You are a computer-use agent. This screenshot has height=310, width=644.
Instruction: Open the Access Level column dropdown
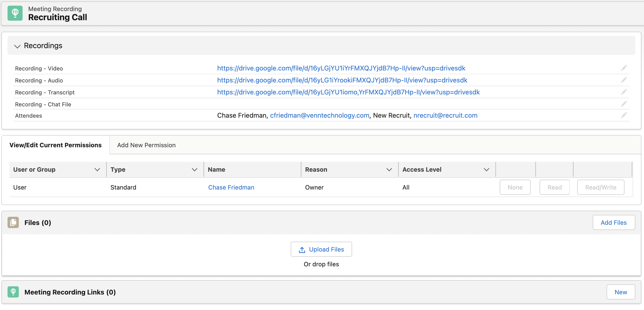point(486,169)
